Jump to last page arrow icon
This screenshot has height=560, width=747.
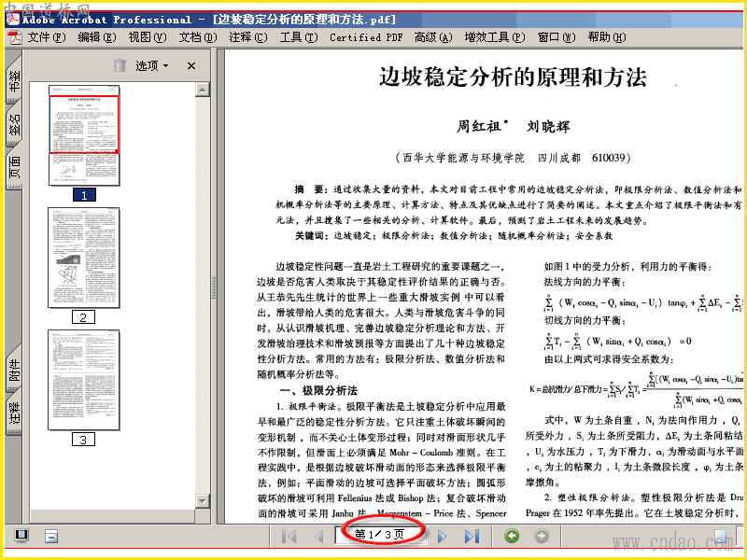[x=472, y=536]
